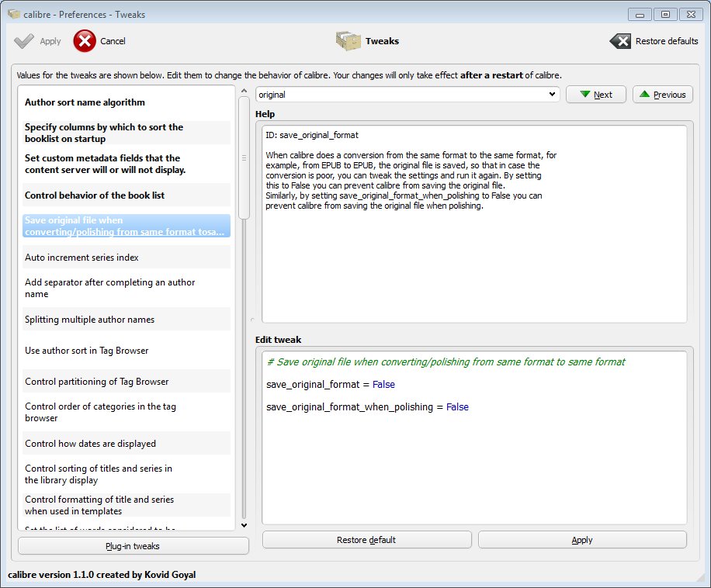Open the search dropdown arrow beside 'original'

(552, 94)
